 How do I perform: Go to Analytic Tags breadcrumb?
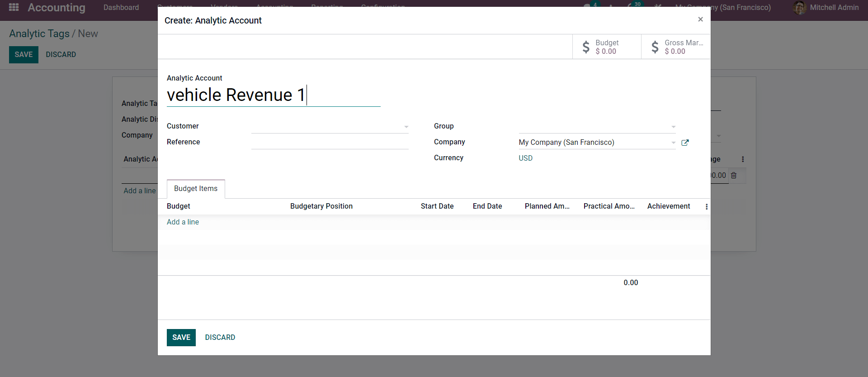click(39, 34)
